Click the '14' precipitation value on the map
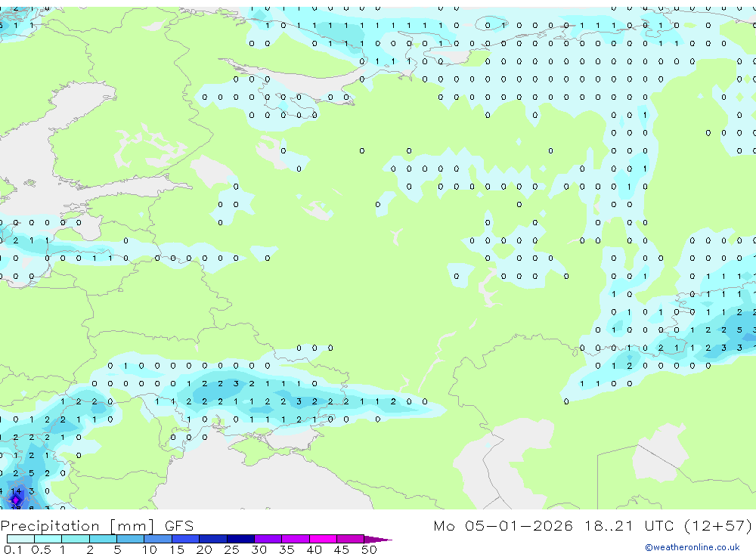The image size is (756, 554). coord(16,491)
